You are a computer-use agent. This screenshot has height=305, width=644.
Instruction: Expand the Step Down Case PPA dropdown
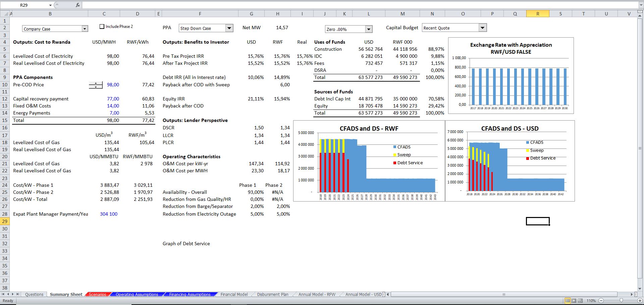229,28
